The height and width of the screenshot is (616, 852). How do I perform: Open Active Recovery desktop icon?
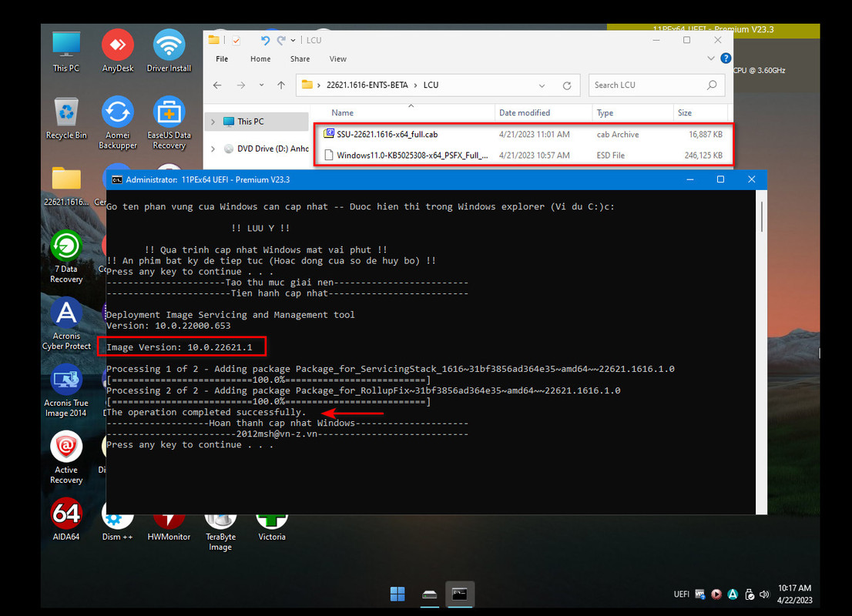click(x=66, y=458)
